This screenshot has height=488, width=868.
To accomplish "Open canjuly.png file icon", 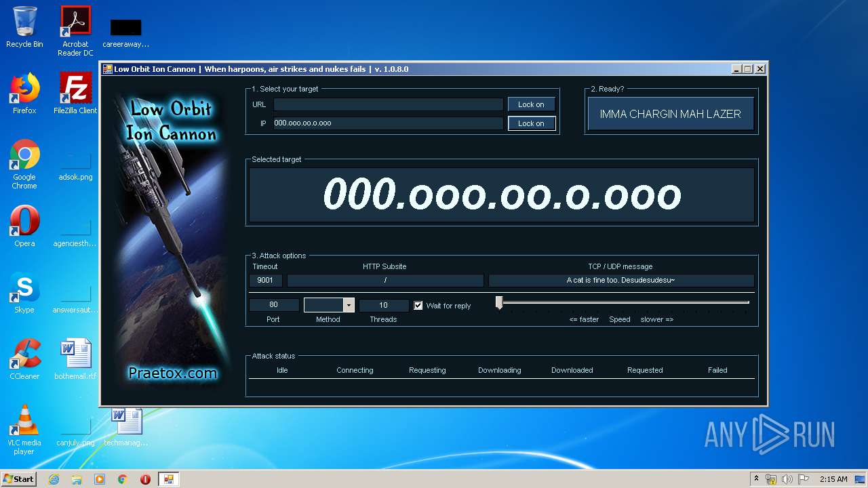I will point(75,432).
